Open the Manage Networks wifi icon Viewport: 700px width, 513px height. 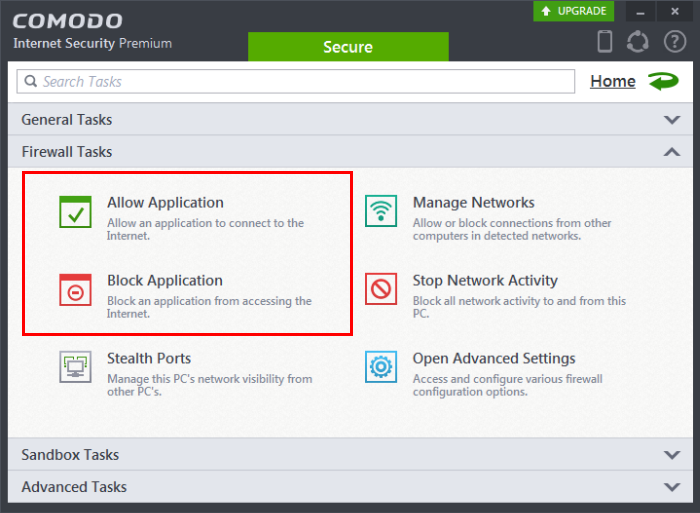(381, 211)
